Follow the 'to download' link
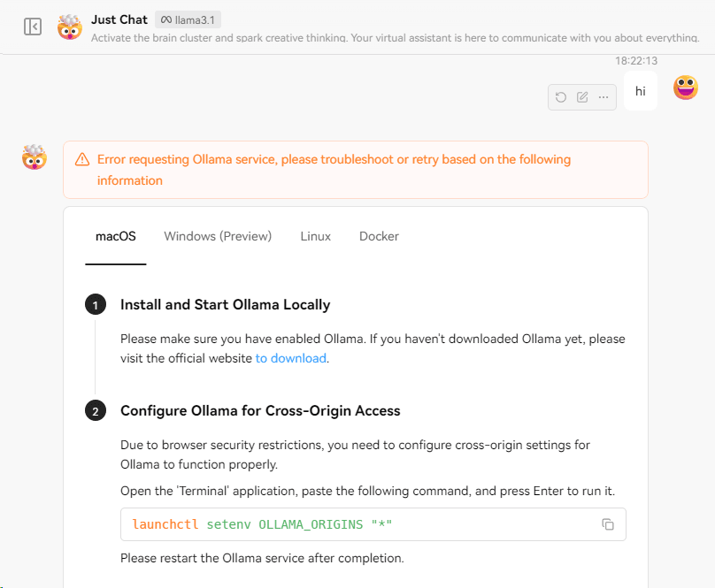 click(291, 358)
